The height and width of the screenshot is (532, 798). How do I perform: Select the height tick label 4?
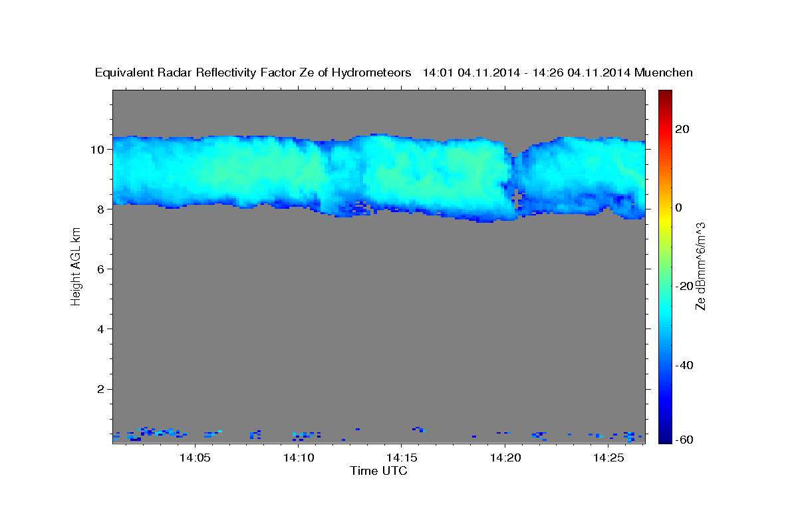point(100,329)
